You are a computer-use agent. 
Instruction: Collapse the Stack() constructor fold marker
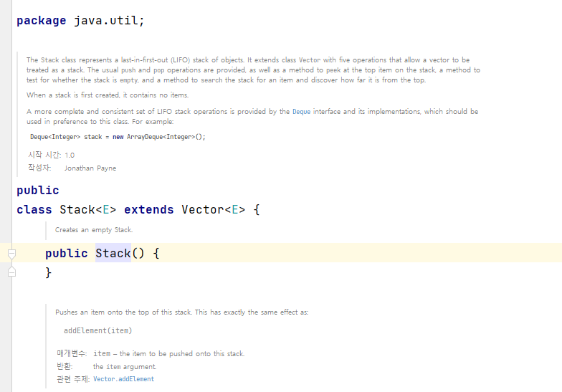click(11, 254)
